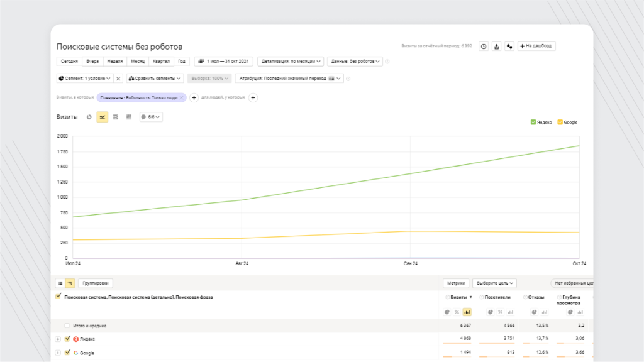
Task: Select Вчера period tab
Action: tap(92, 61)
